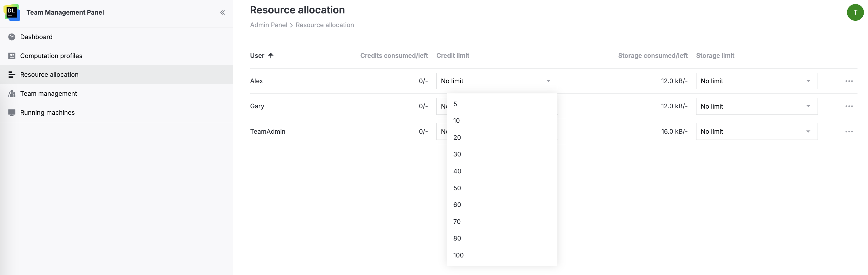Viewport: 868px width, 275px height.
Task: Expand Alex's Credit limit dropdown
Action: [x=496, y=81]
